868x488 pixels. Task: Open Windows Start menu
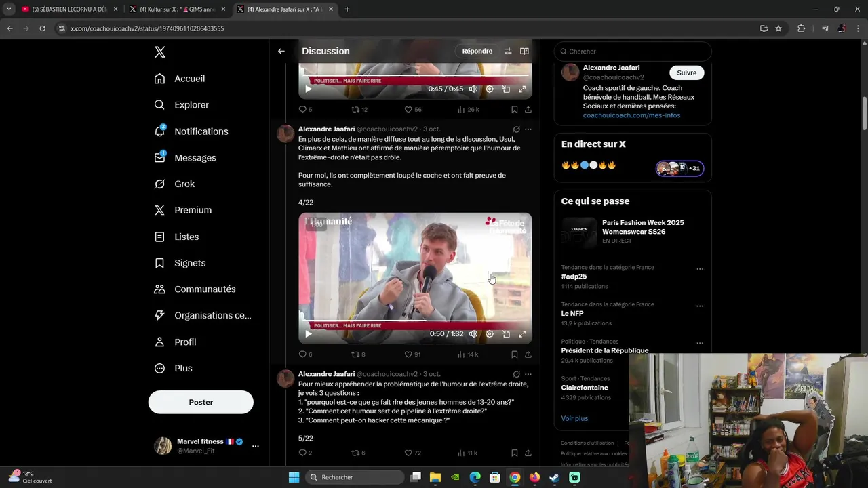click(294, 477)
